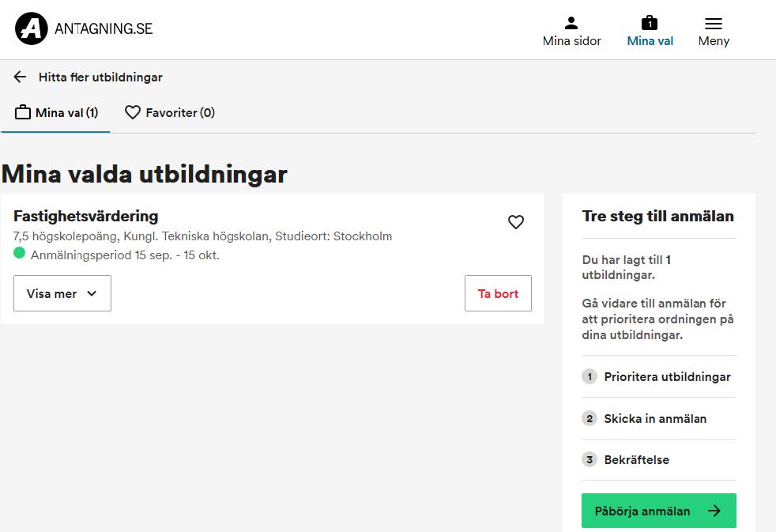
Task: Open the Fastighetsvärdering course title
Action: (x=86, y=216)
